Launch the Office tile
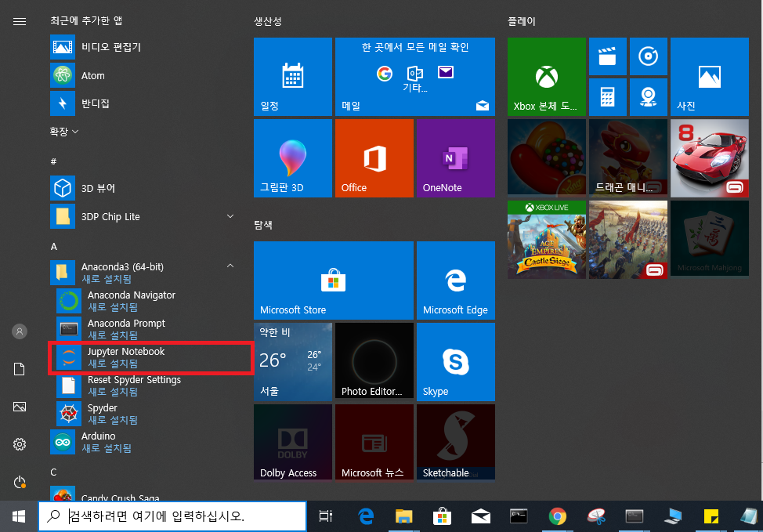 374,158
